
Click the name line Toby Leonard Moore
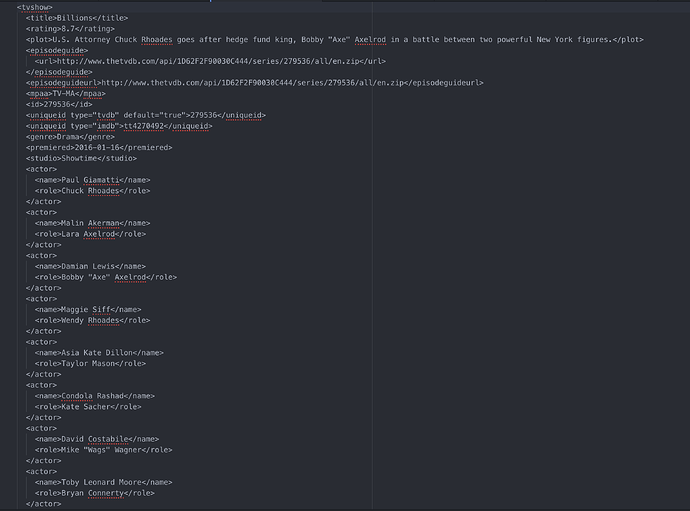[x=103, y=482]
